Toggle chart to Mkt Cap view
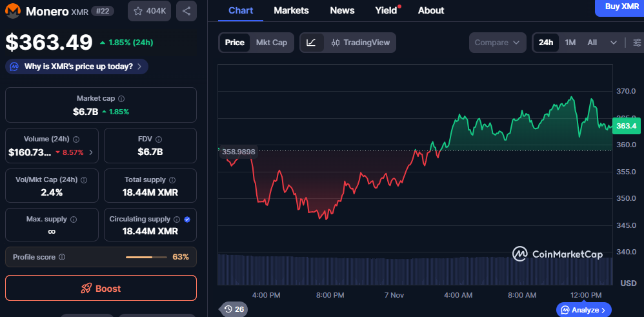 coord(271,43)
